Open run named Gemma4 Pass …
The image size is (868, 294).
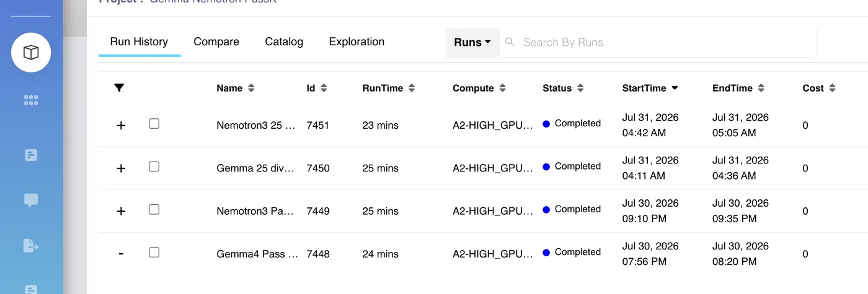[x=257, y=254]
